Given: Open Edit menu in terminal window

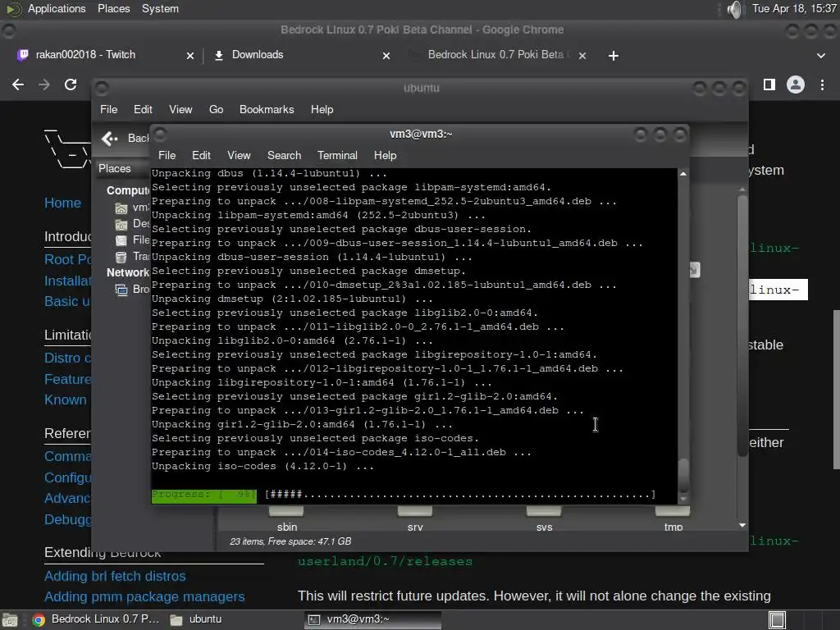Looking at the screenshot, I should coord(201,155).
